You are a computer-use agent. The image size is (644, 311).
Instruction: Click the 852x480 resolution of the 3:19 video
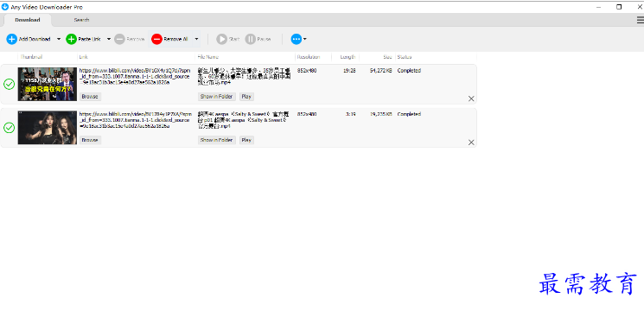[307, 114]
